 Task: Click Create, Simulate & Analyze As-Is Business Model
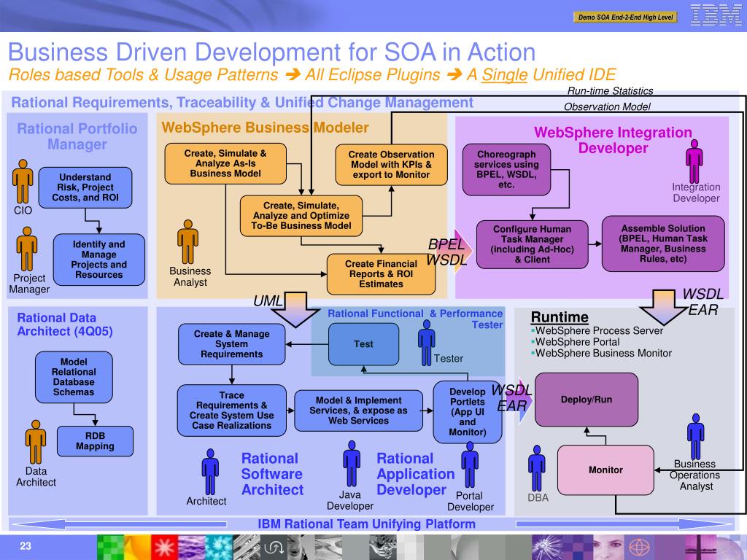point(225,164)
